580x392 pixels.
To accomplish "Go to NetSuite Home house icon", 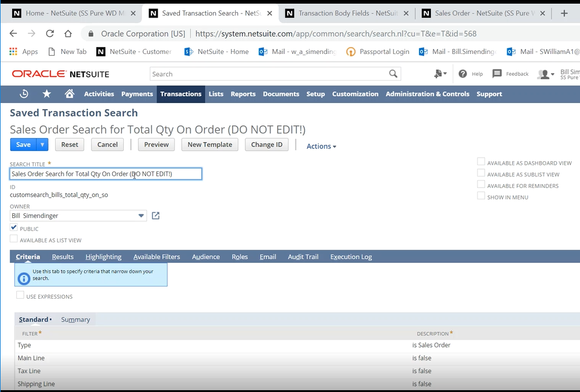I will click(70, 94).
